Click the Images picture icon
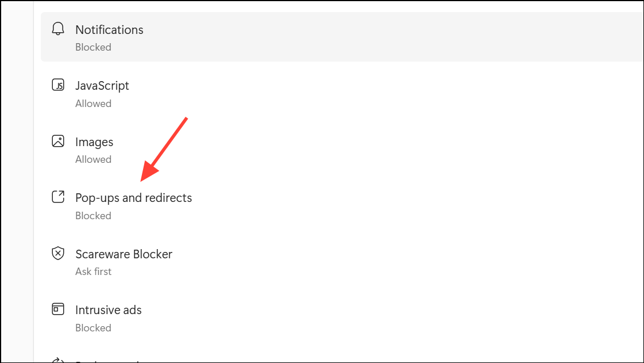 (58, 142)
